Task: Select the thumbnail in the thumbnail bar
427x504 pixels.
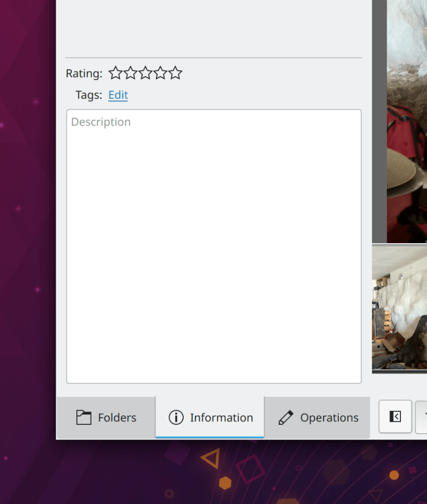Action: (399, 309)
